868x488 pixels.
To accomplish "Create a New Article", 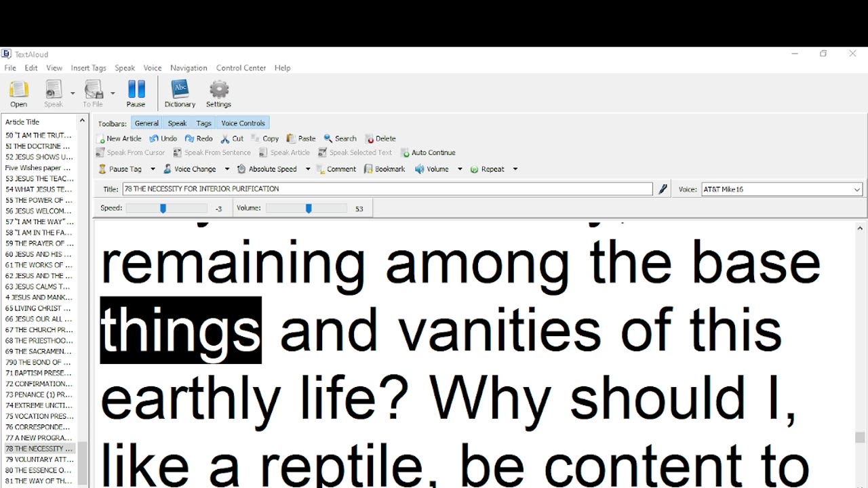I will coord(119,138).
